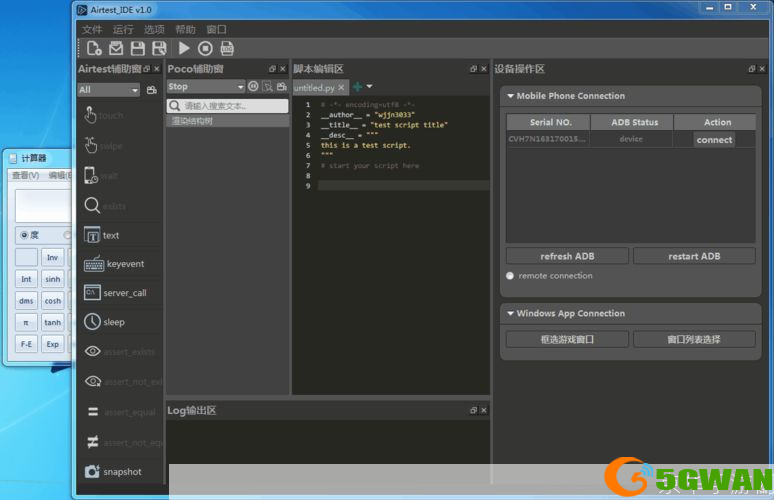Float the Log output panel
Screen dimensions: 774x500
(473, 410)
